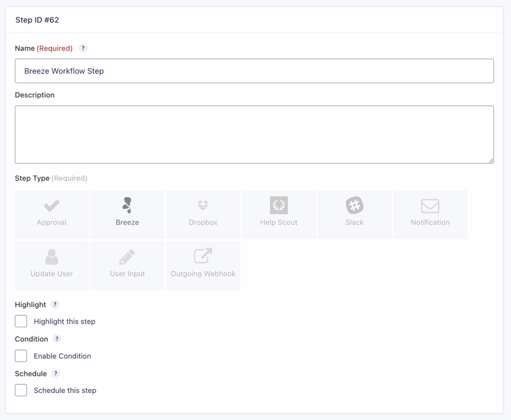
Task: Select the Slack step type
Action: pos(354,214)
